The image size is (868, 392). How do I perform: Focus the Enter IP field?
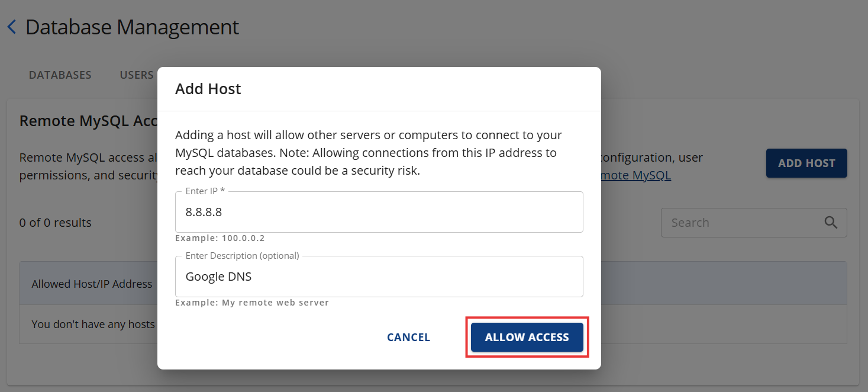(379, 212)
